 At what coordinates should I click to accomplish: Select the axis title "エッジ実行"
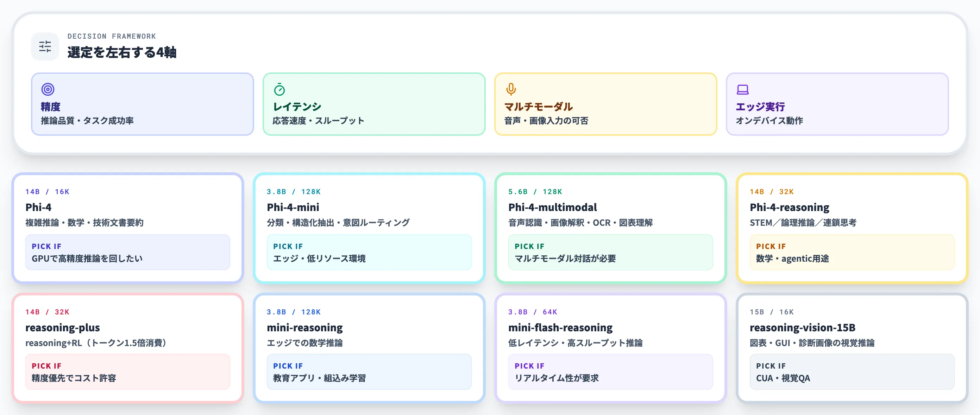pyautogui.click(x=760, y=107)
